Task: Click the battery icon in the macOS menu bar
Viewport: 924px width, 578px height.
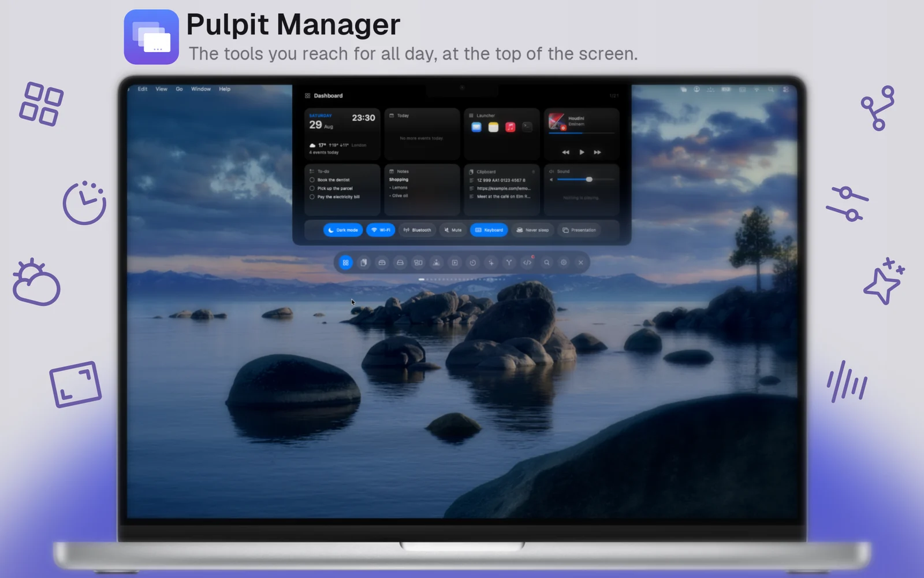Action: 726,90
